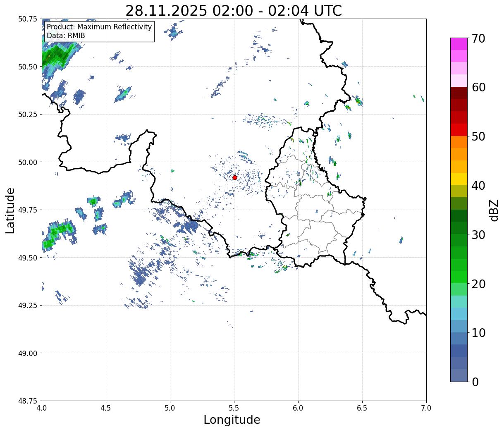504x430 pixels.
Task: Click latitude tick label '49.25'
Action: click(28, 306)
